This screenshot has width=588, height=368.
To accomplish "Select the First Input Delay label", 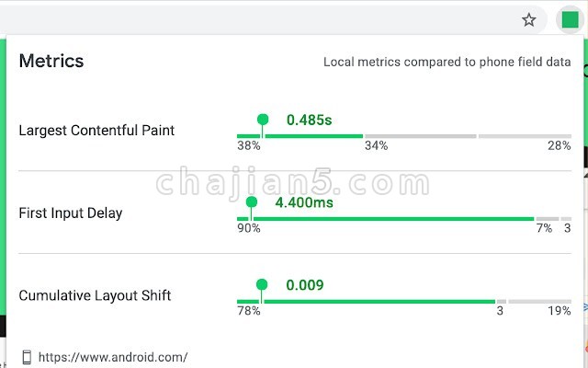I will 71,213.
